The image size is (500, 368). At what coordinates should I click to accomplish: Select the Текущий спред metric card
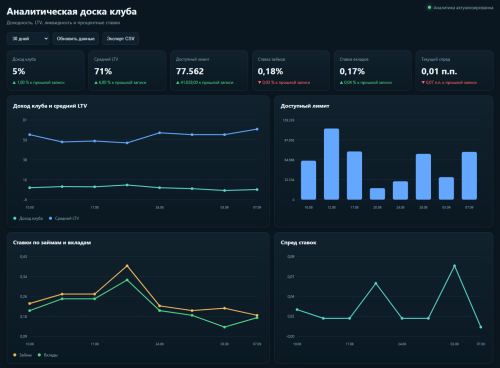[454, 70]
